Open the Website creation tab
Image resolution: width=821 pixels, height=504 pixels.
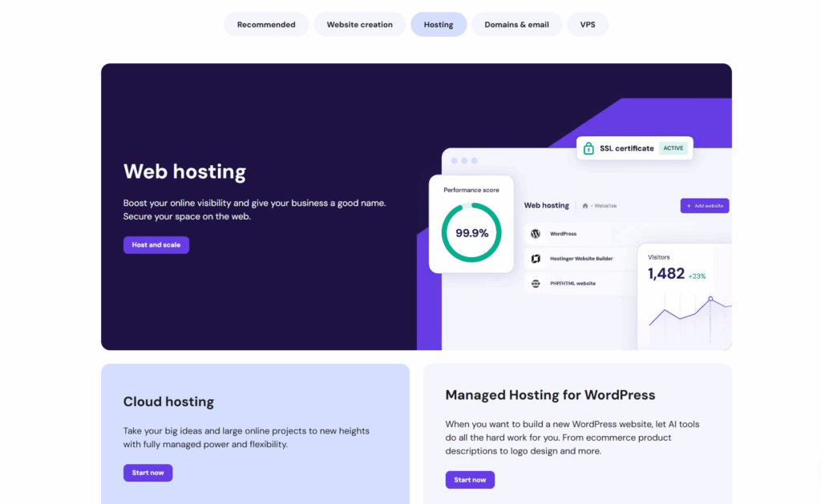click(x=359, y=25)
